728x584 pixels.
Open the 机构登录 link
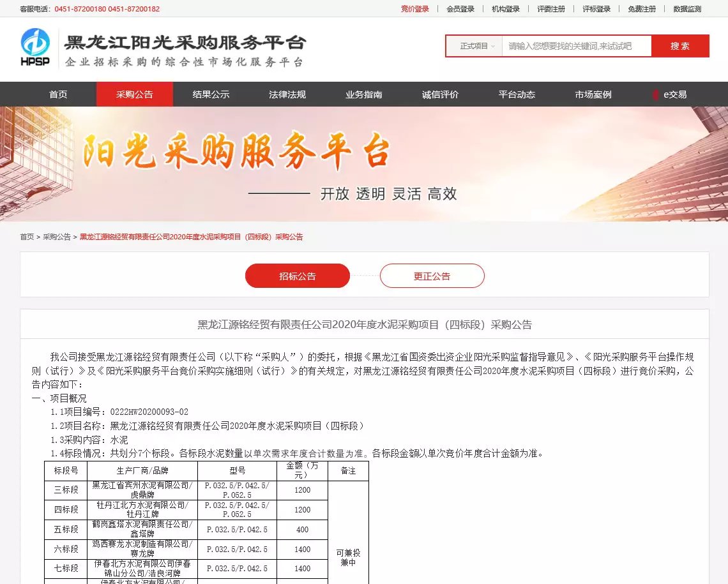506,9
